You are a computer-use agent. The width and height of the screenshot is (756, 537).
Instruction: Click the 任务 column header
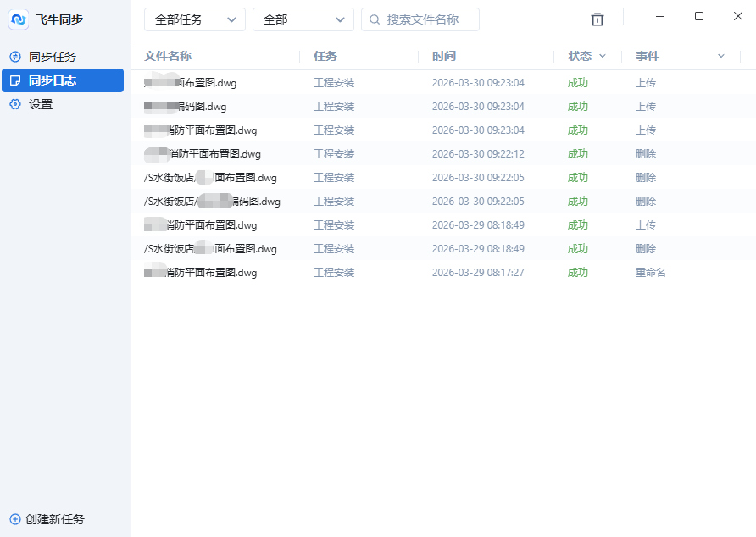coord(325,57)
